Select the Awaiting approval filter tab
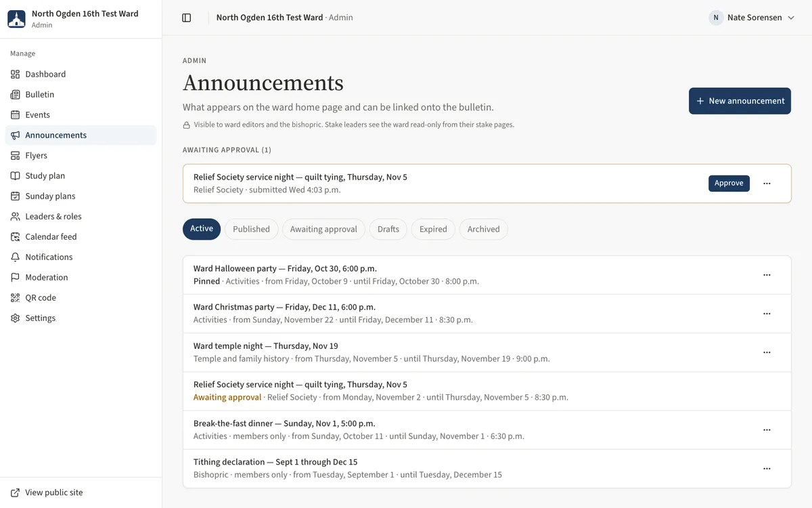812x508 pixels. tap(323, 229)
